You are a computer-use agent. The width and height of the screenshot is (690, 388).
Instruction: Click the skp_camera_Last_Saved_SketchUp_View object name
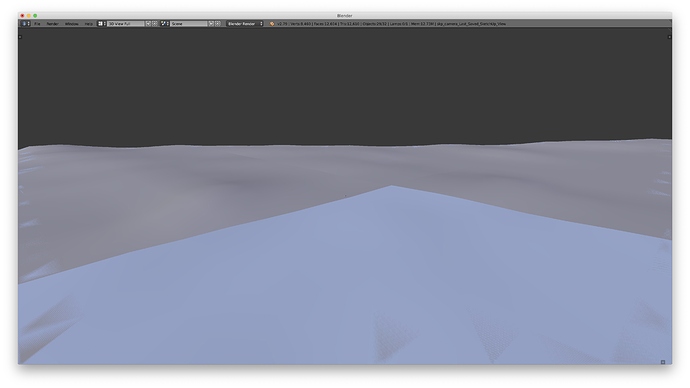coord(471,24)
